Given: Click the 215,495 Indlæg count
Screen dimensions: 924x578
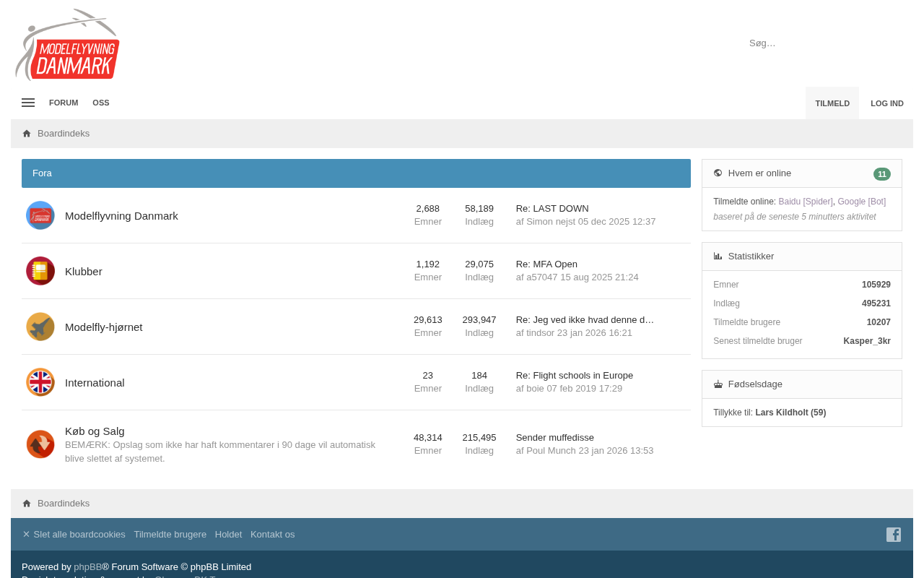Looking at the screenshot, I should coord(479,438).
